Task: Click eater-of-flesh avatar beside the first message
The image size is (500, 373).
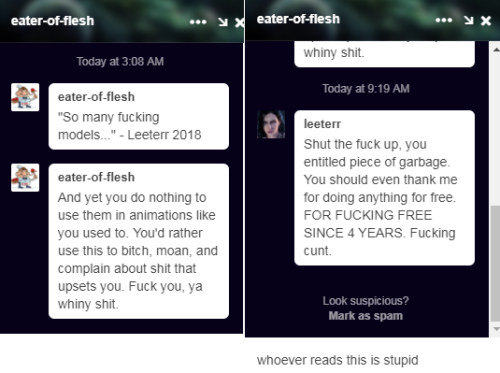Action: 25,97
